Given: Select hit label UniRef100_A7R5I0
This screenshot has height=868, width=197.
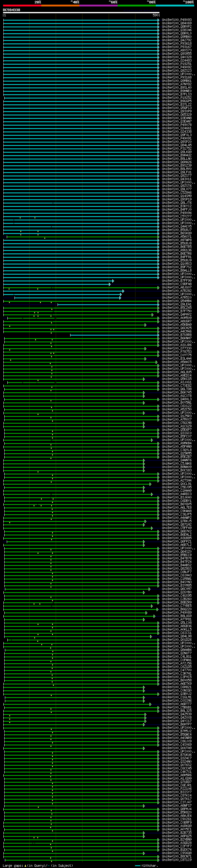Looking at the screenshot, I should click(177, 297).
